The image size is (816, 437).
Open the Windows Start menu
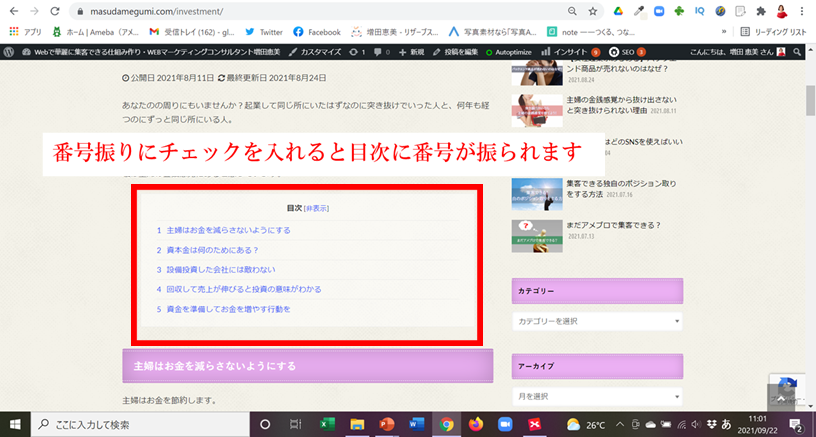(x=15, y=425)
